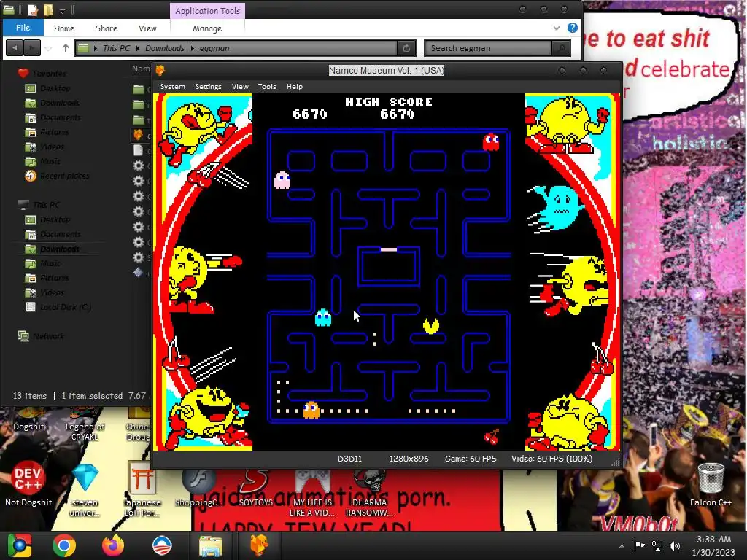Open Explorer Help via the question mark icon

click(572, 28)
